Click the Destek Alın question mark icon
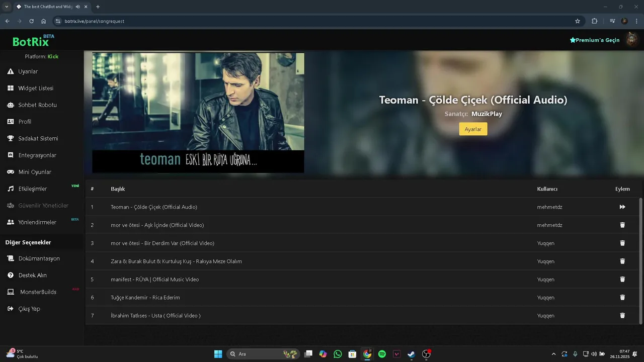 tap(10, 275)
